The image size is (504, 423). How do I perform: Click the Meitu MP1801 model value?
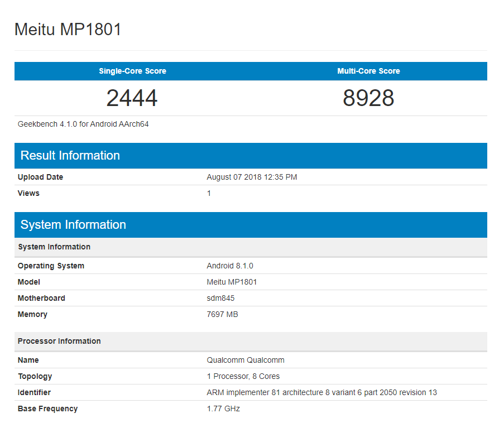(x=233, y=282)
